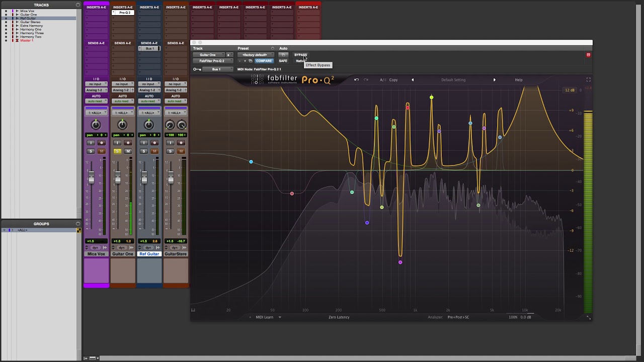Solo the Mica Vox track
This screenshot has height=362, width=644.
[91, 151]
